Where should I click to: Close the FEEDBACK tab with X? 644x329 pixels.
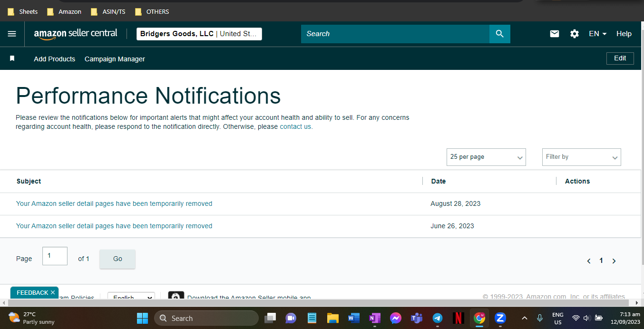coord(53,292)
